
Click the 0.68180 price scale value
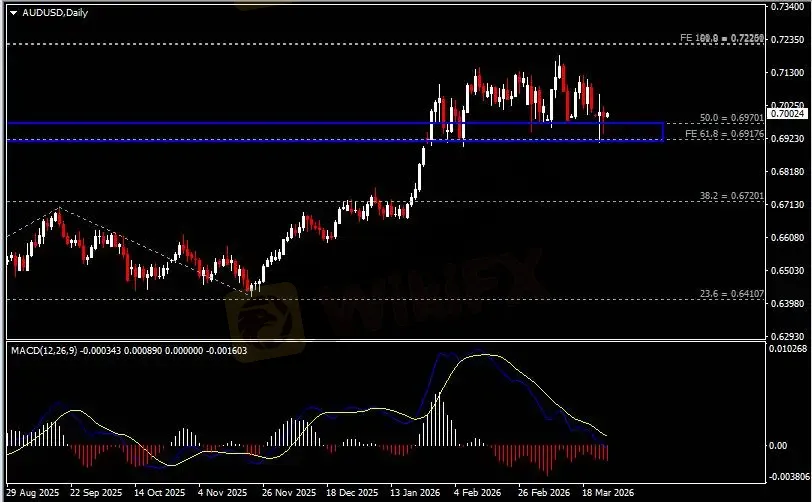(788, 171)
